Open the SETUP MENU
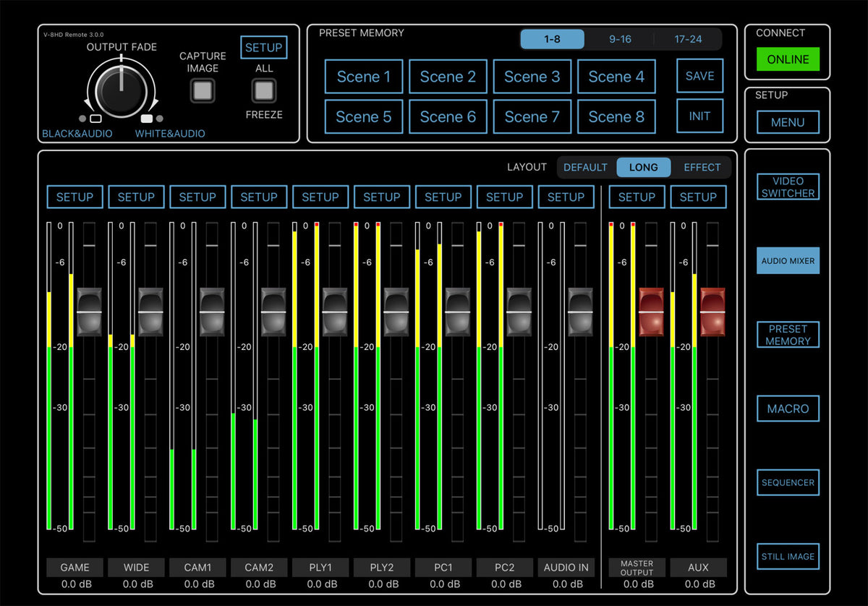This screenshot has width=868, height=606. (x=788, y=122)
